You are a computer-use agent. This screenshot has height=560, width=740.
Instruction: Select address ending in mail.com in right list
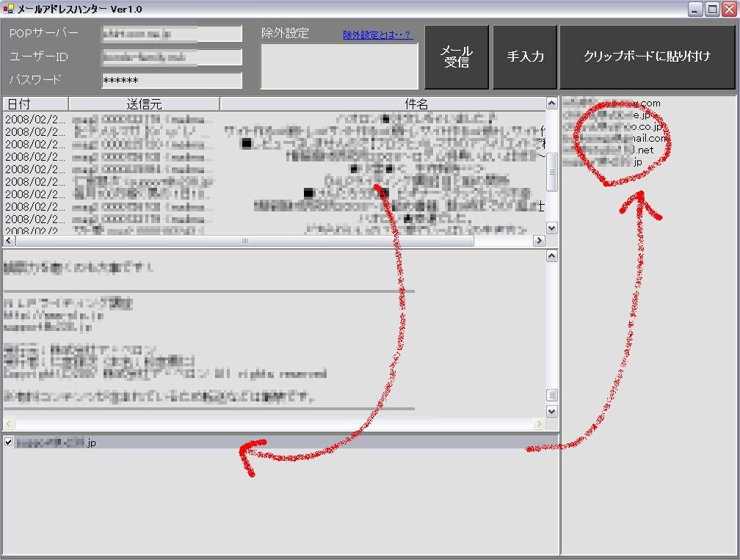pyautogui.click(x=614, y=138)
